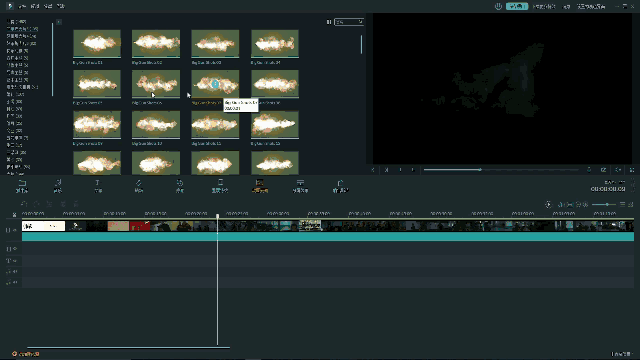Click the timecode display above the timeline
This screenshot has height=360, width=640.
click(x=608, y=189)
